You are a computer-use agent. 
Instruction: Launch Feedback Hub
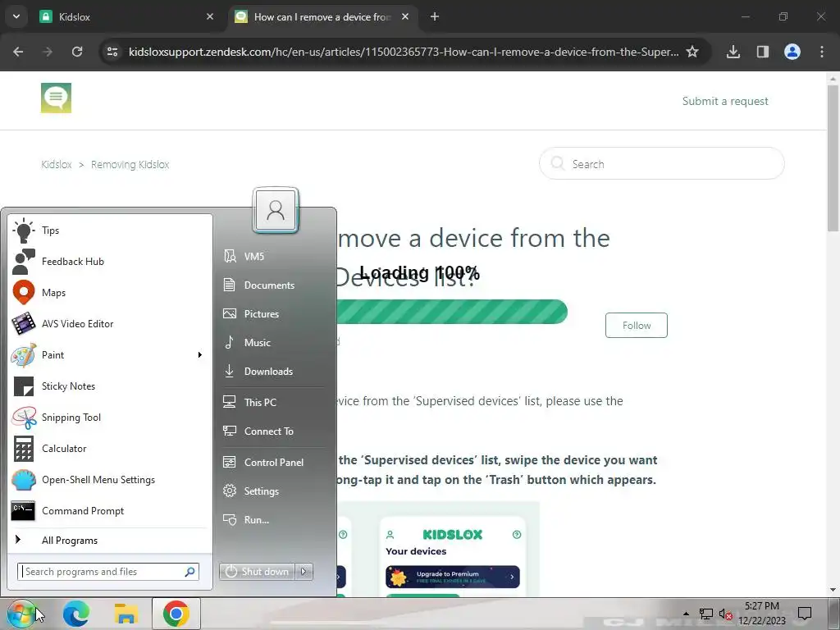[110, 262]
